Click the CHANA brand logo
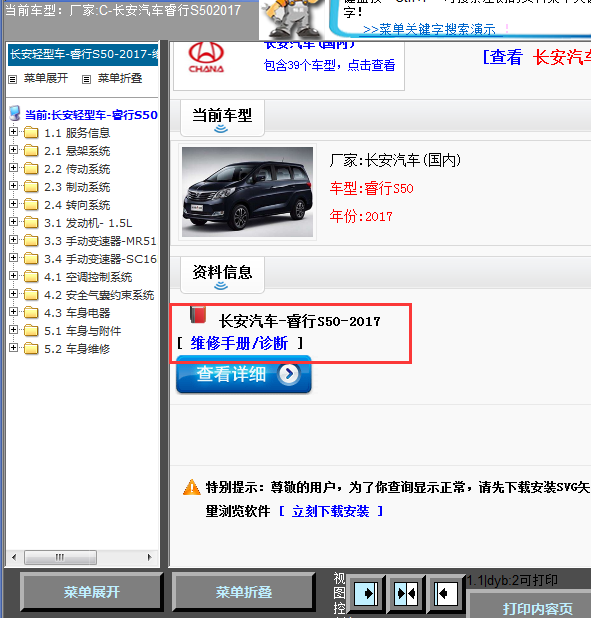This screenshot has height=618, width=591. coord(206,58)
